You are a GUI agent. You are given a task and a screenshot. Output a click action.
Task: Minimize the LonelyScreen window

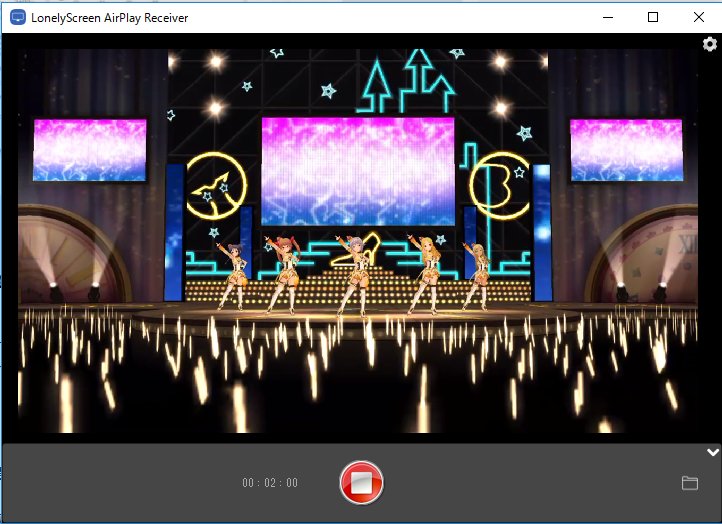click(x=608, y=17)
